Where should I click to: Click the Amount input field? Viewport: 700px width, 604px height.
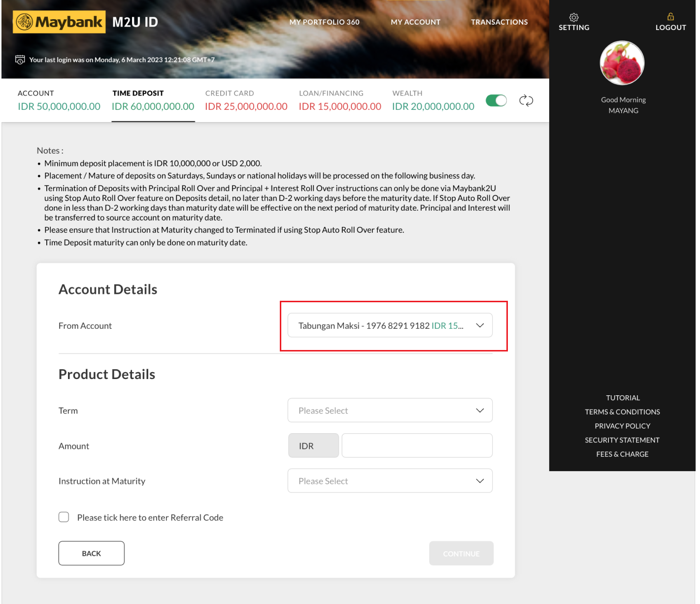click(417, 445)
